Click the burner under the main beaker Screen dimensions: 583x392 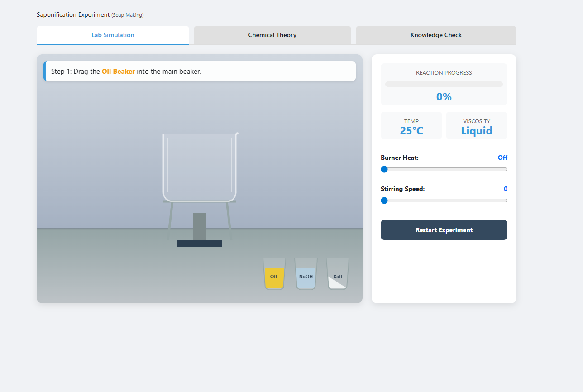200,226
